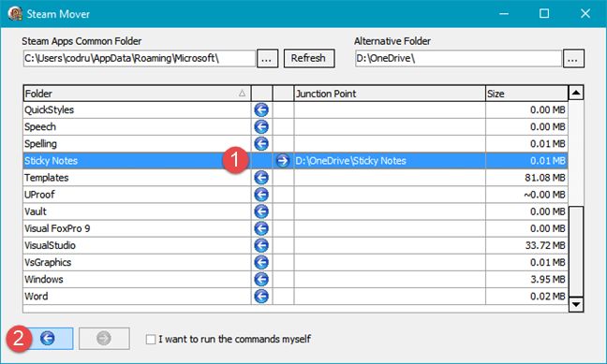This screenshot has width=607, height=364.
Task: Minimize the Steam Mover window
Action: [504, 14]
